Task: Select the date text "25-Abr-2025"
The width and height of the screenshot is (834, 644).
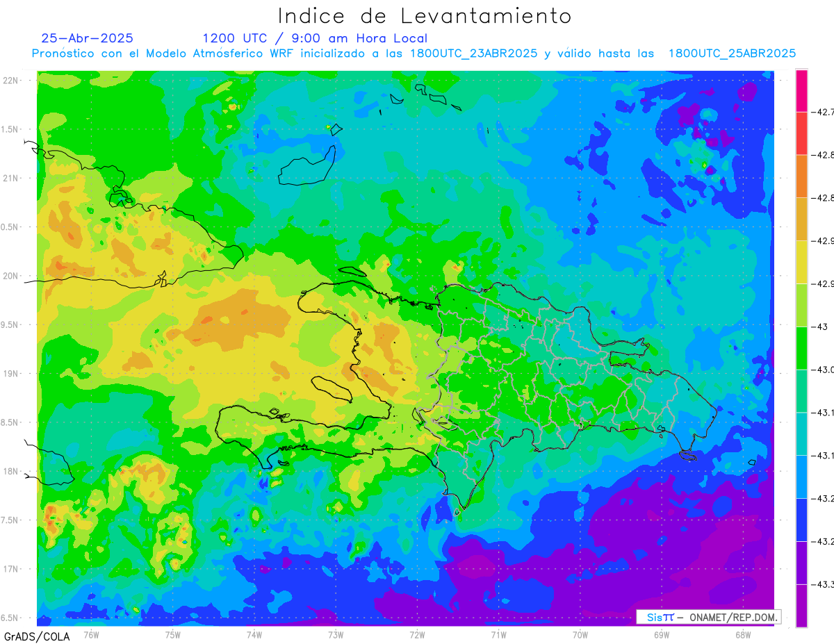Action: tap(88, 38)
